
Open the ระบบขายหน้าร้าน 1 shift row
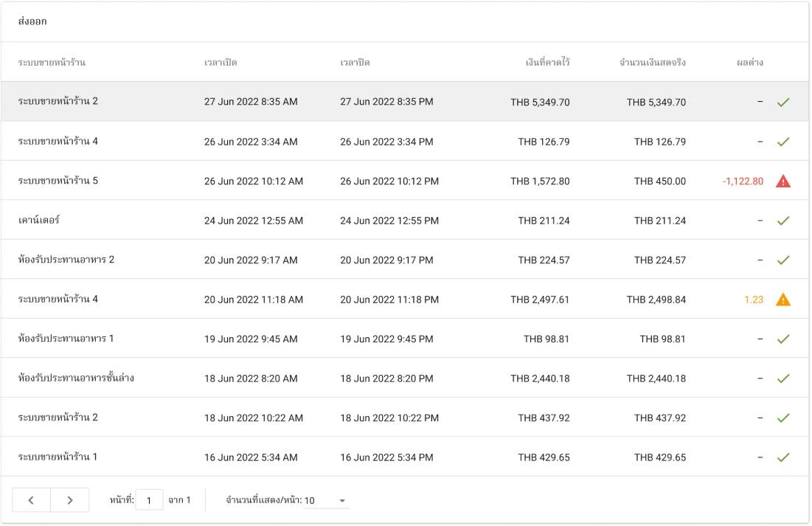point(58,457)
